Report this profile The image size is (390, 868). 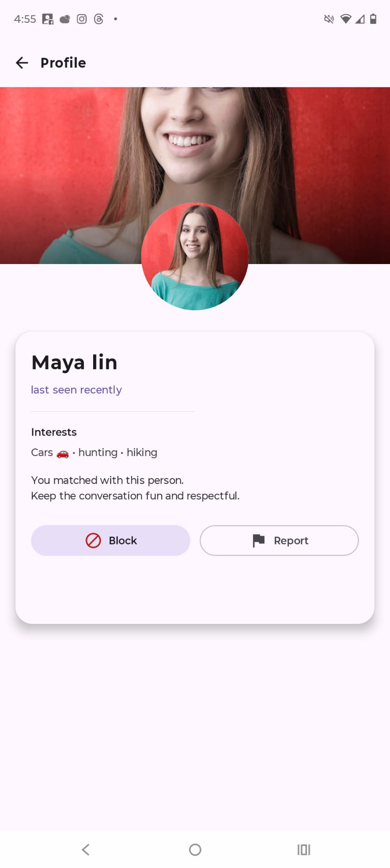pos(279,540)
